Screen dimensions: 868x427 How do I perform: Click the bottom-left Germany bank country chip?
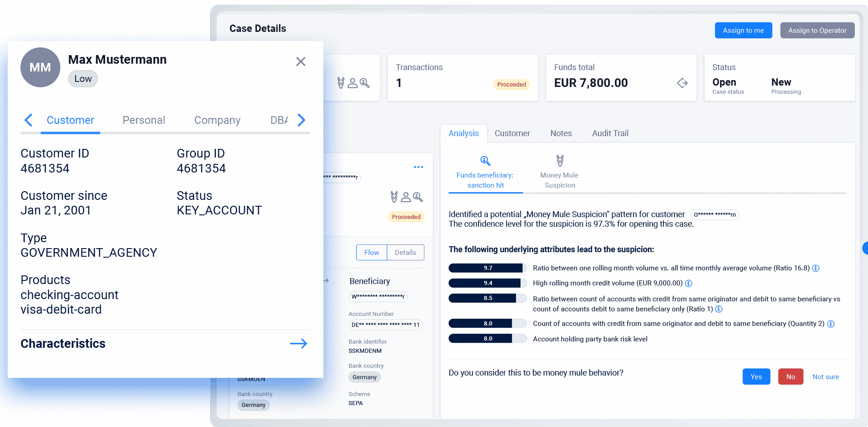(x=253, y=405)
